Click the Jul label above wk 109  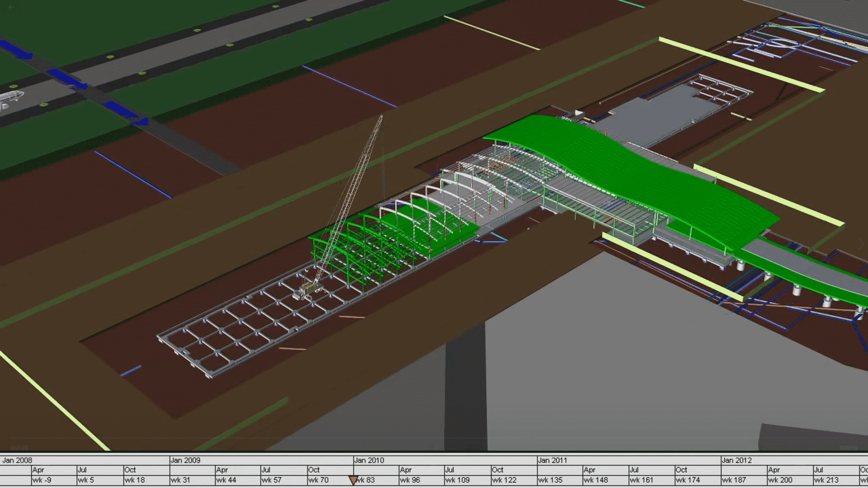(450, 470)
